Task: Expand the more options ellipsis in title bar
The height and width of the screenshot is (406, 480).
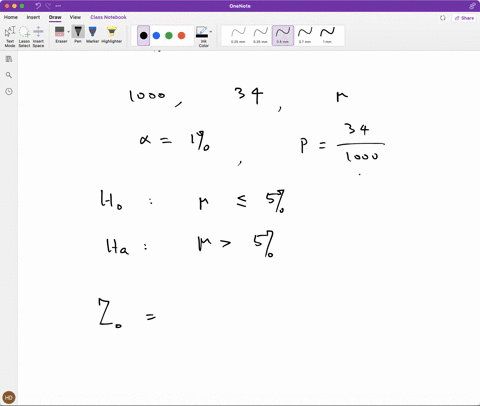Action: 58,6
